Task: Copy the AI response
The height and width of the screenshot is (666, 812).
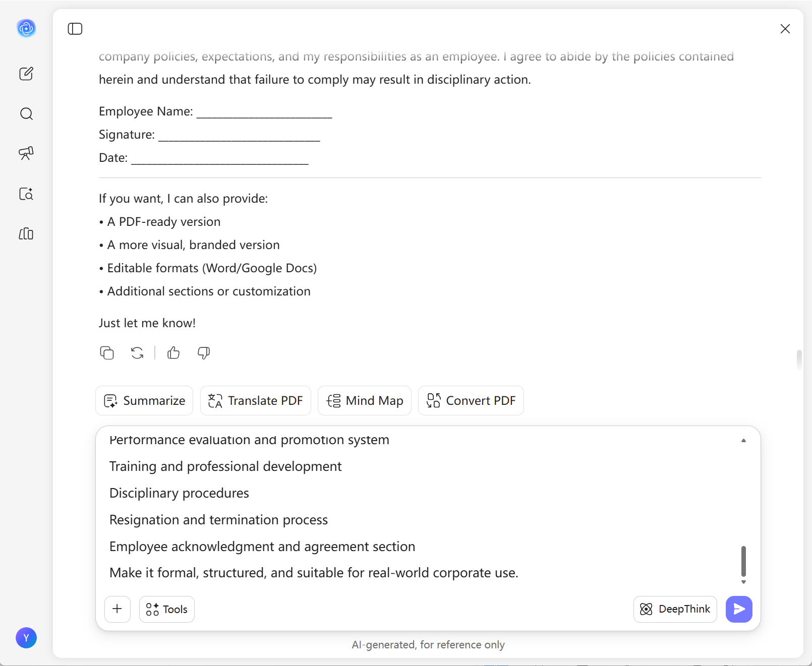Action: click(x=107, y=353)
